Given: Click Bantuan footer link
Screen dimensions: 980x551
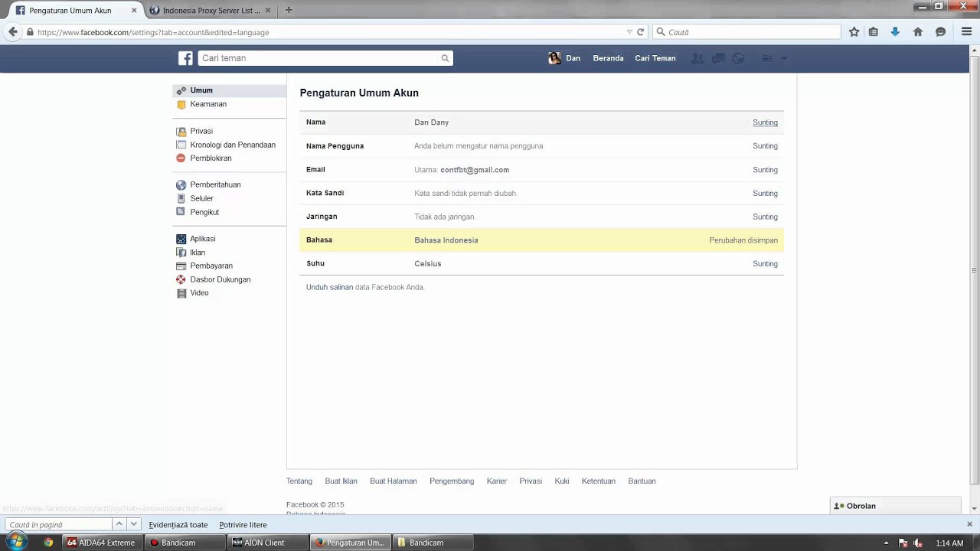Looking at the screenshot, I should tap(642, 481).
